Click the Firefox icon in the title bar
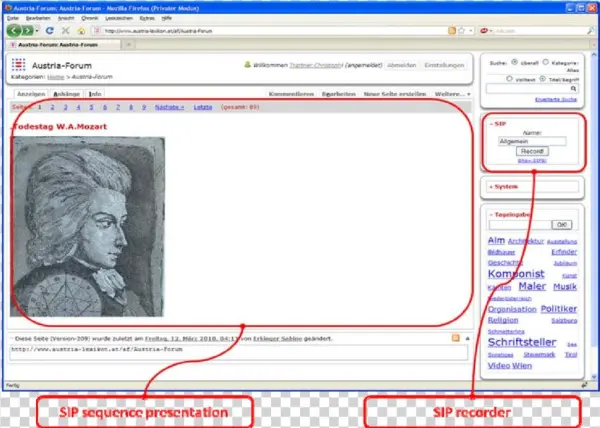The width and height of the screenshot is (600, 428). [x=8, y=8]
